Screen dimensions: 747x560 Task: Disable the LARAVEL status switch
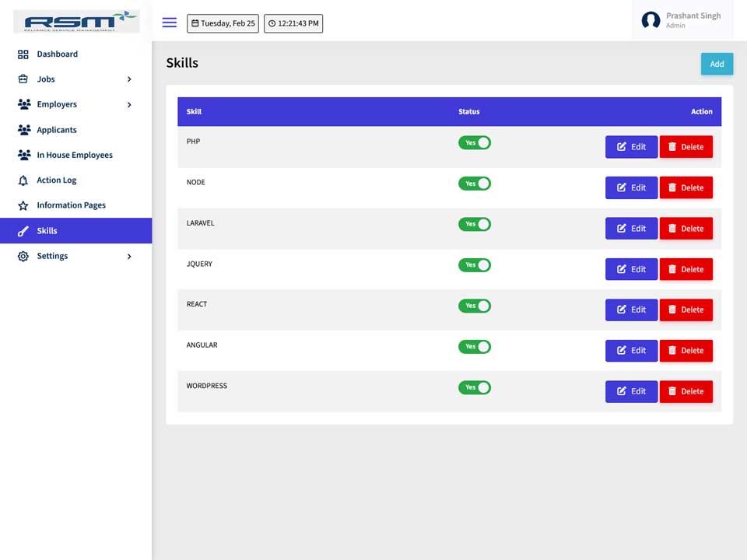coord(474,224)
